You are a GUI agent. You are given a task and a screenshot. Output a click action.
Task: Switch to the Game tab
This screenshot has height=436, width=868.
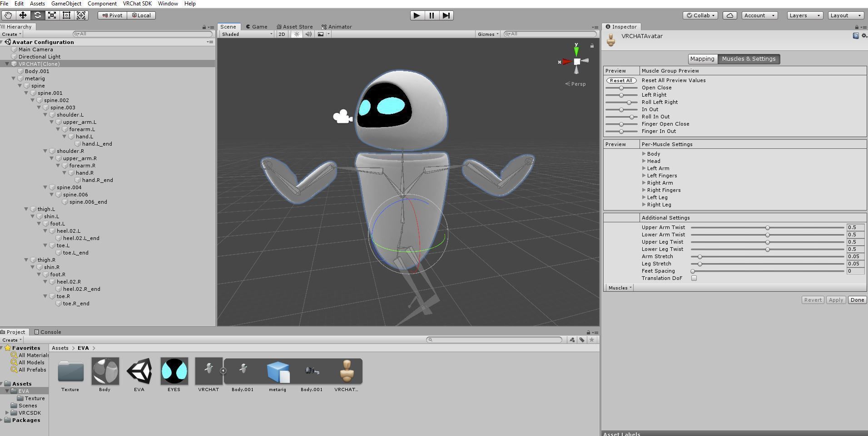point(257,27)
